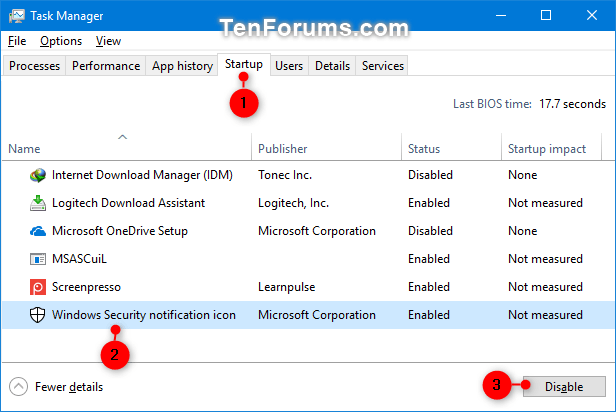The height and width of the screenshot is (412, 616).
Task: Click the Tonec Inc. publisher cell
Action: [x=285, y=175]
